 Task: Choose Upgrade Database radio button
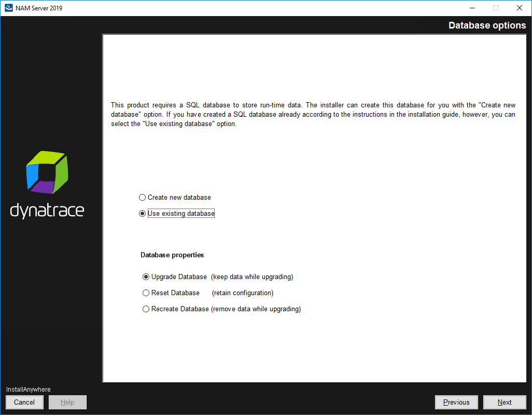[146, 277]
